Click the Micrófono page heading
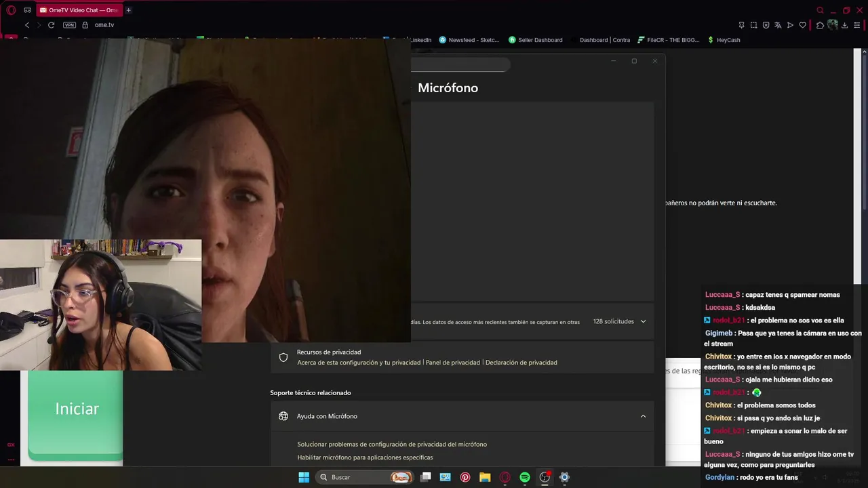Viewport: 868px width, 488px height. 448,87
